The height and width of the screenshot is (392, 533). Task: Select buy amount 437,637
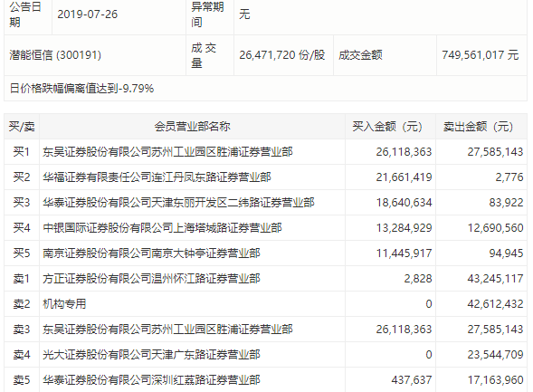(x=412, y=379)
